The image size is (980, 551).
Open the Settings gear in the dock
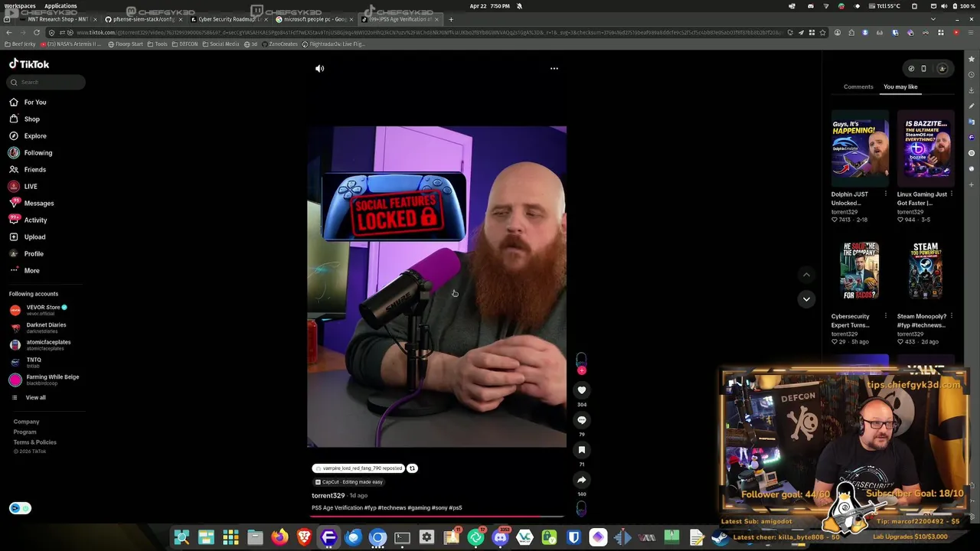426,538
